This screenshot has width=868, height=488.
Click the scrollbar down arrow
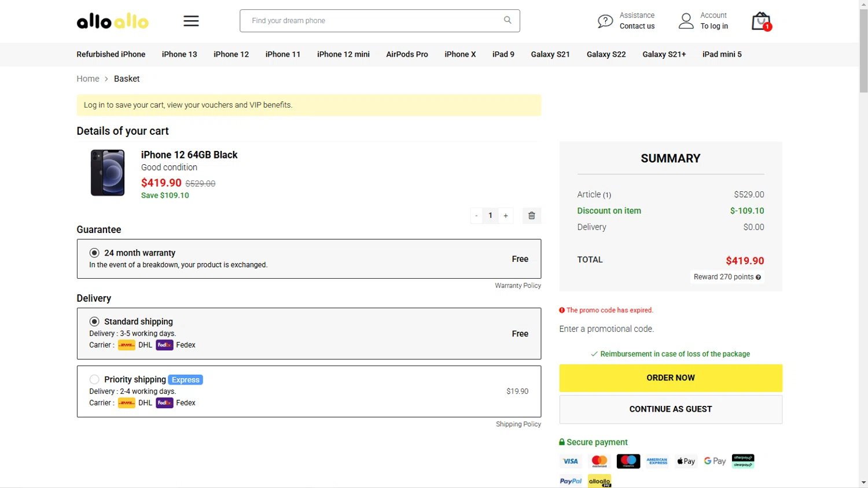coord(863,483)
